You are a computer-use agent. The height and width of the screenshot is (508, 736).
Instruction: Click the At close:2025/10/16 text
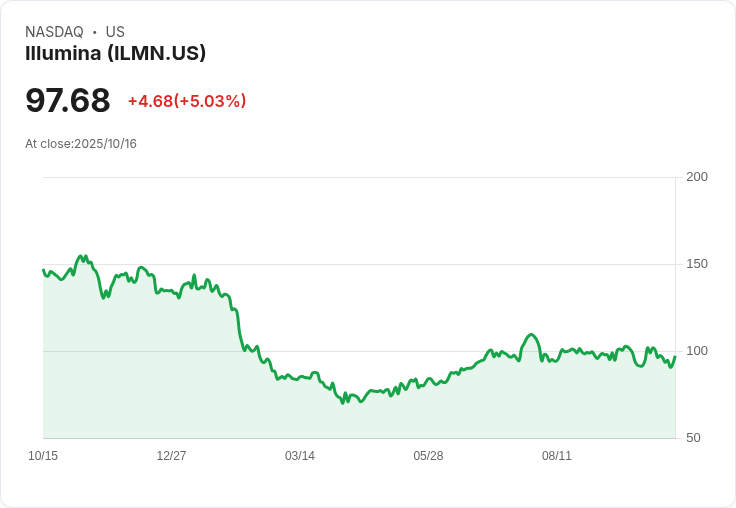tap(81, 144)
